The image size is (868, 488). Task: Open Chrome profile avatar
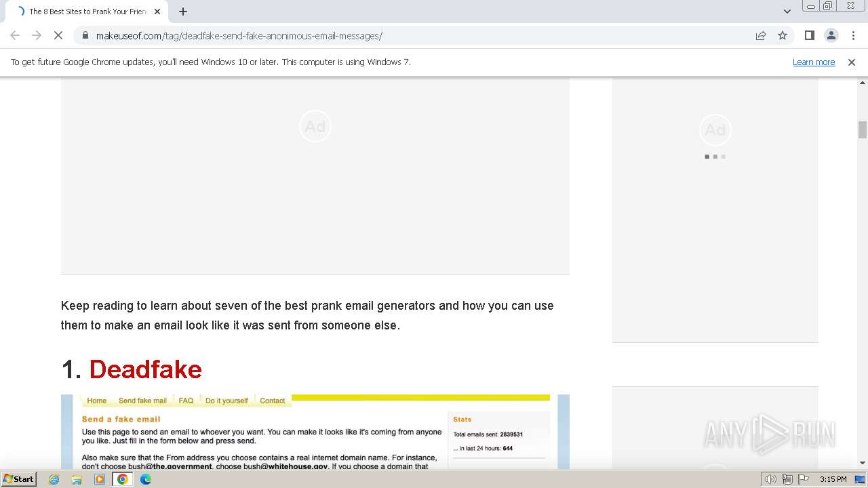tap(831, 35)
